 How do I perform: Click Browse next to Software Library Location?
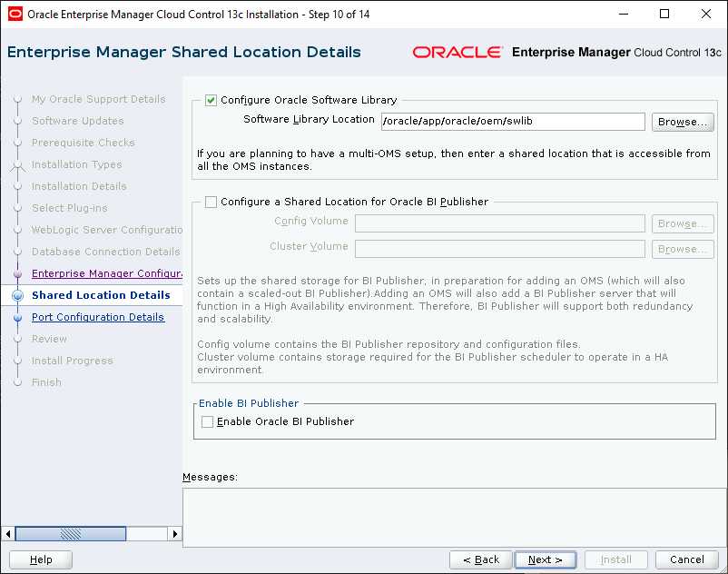pos(683,122)
